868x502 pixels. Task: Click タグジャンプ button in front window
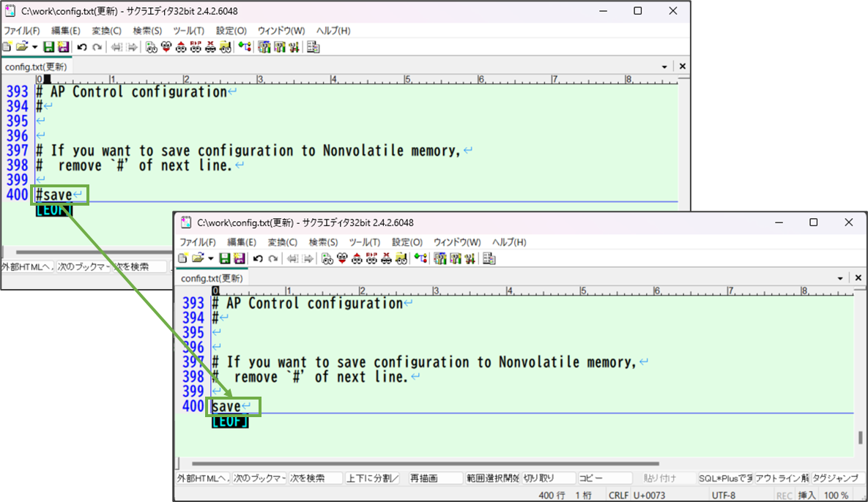point(837,479)
